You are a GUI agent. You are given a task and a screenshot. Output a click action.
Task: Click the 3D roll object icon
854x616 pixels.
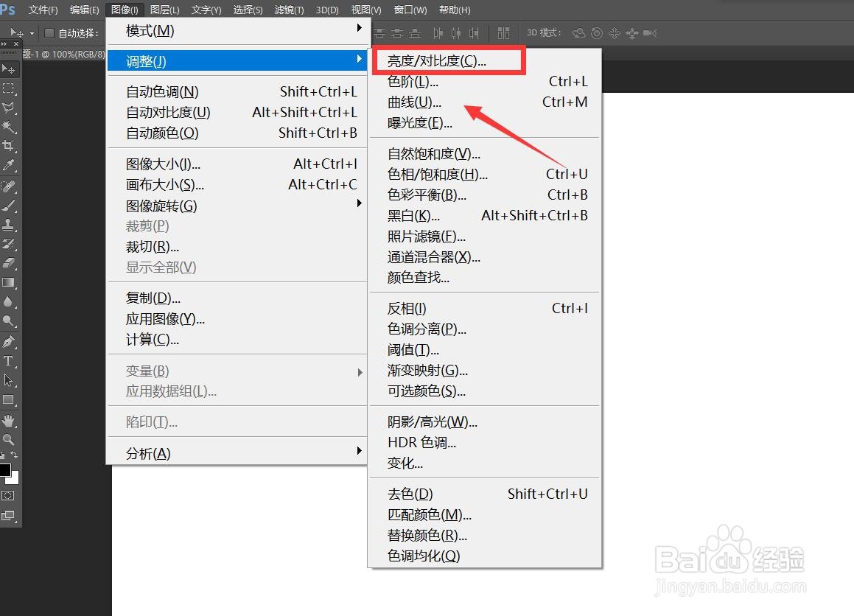[x=597, y=33]
